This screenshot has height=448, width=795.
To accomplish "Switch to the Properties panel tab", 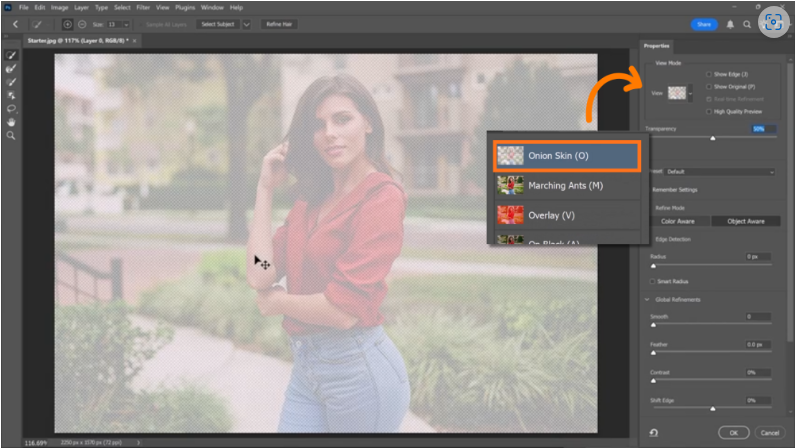I will [657, 46].
